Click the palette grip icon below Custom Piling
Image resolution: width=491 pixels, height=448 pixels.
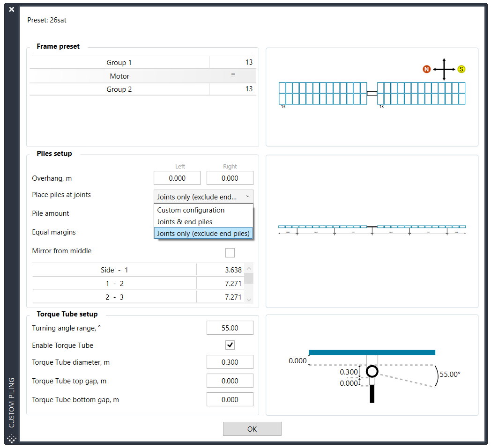pos(12,438)
